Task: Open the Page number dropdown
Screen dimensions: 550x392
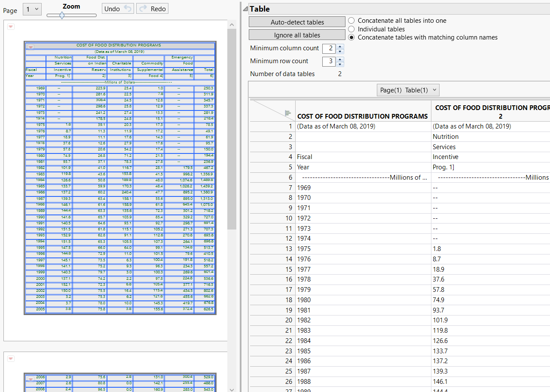Action: pyautogui.click(x=32, y=9)
